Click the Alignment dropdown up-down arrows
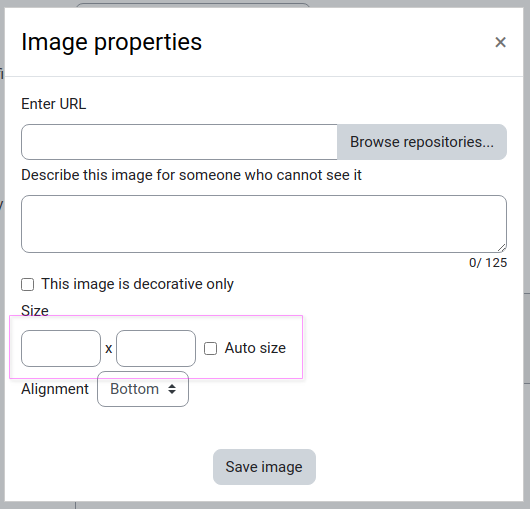 172,389
